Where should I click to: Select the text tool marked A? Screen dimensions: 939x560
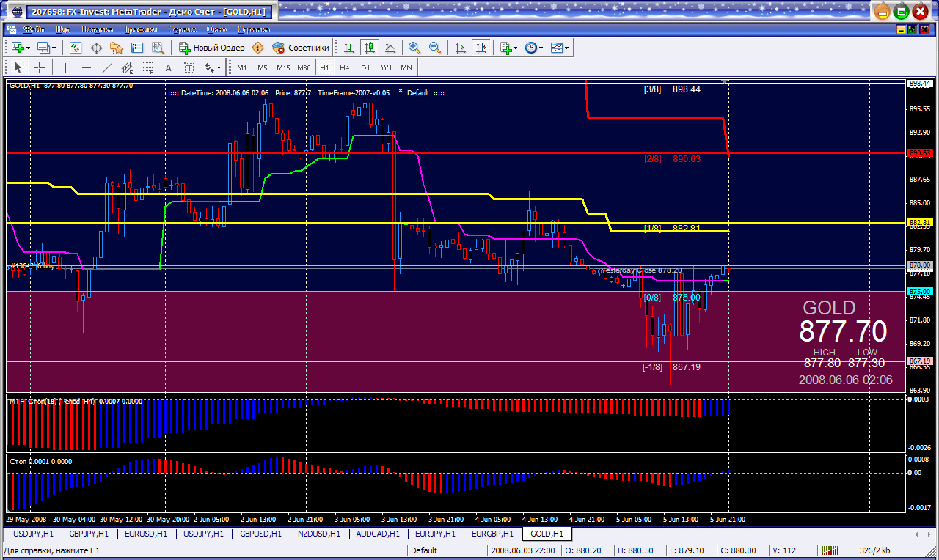168,67
